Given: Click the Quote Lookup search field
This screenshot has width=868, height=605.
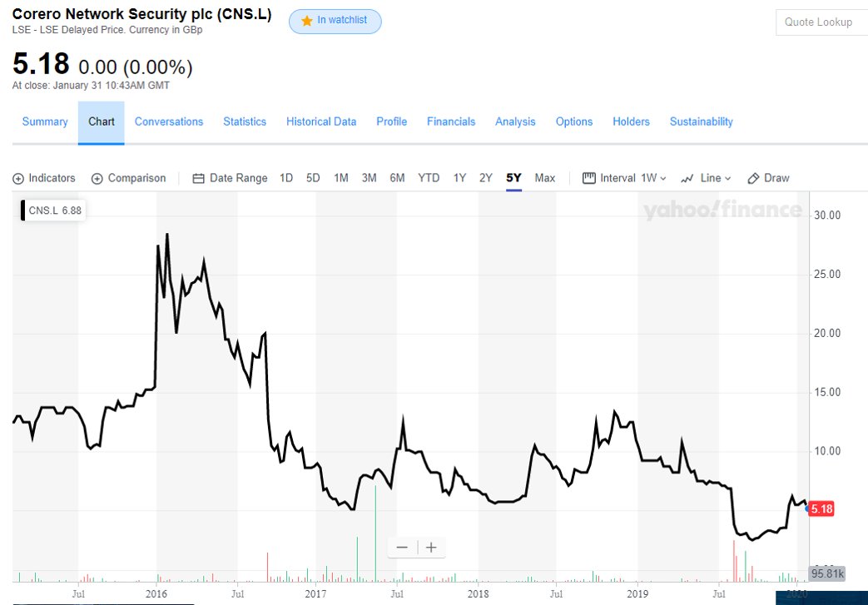Looking at the screenshot, I should click(x=821, y=22).
